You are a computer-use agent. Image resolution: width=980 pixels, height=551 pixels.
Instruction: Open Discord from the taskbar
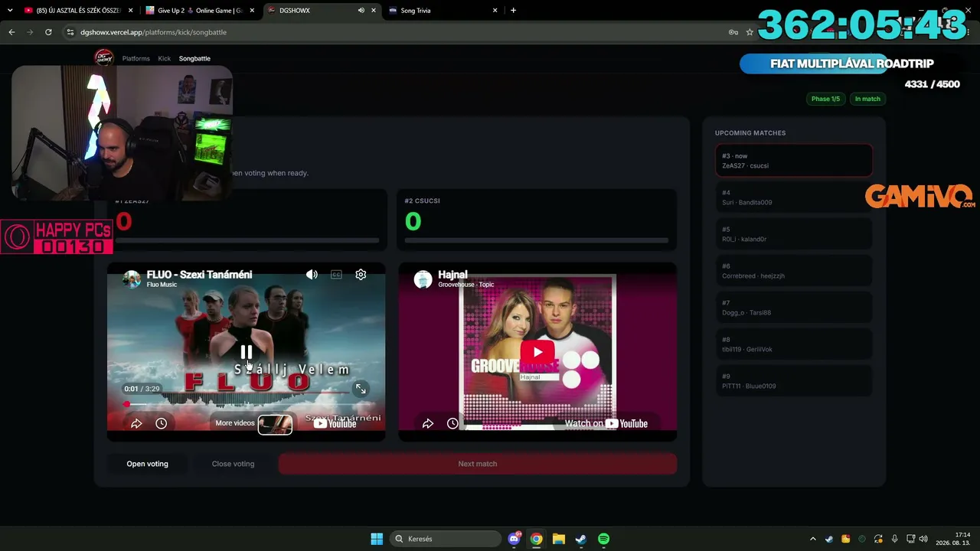pos(514,539)
